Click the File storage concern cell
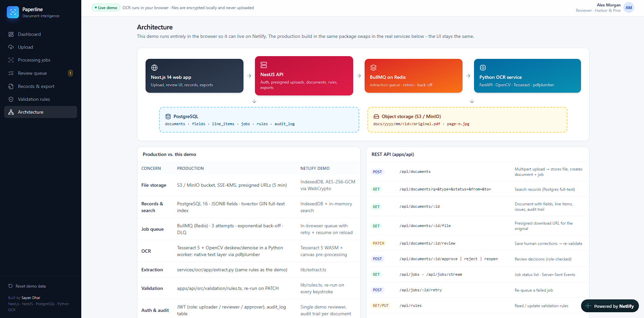 tap(154, 185)
